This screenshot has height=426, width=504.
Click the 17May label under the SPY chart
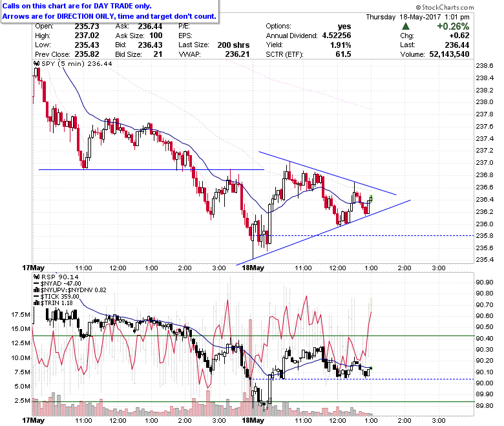[33, 268]
